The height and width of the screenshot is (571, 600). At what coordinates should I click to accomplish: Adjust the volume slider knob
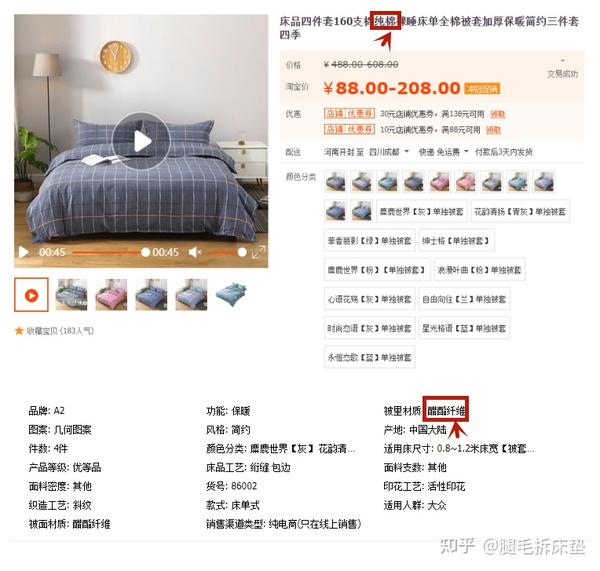[242, 252]
